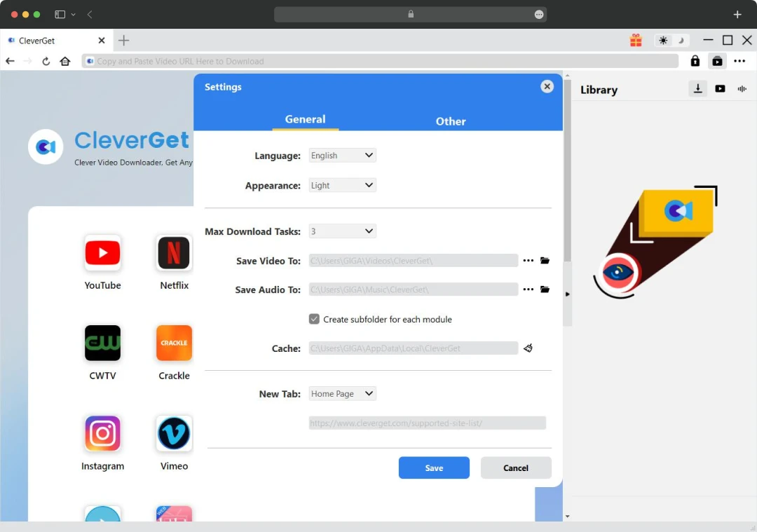Switch to light mode with the sun toggle
The image size is (757, 532).
(662, 40)
